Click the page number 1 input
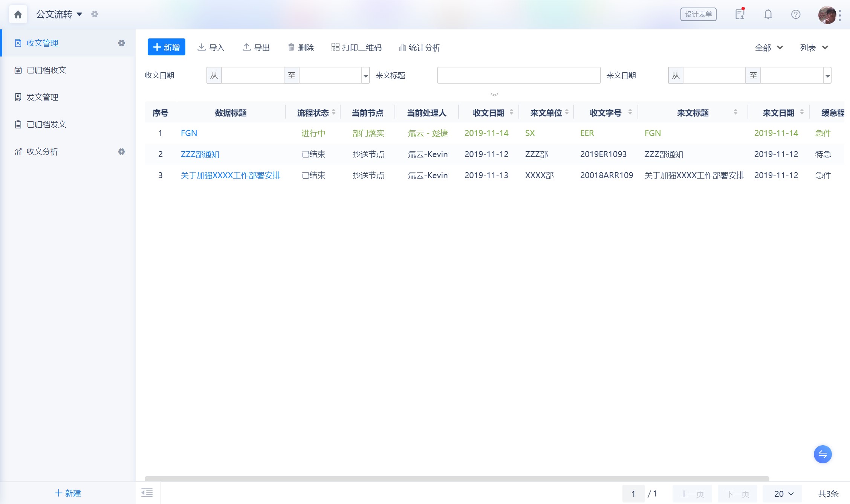 click(x=633, y=493)
